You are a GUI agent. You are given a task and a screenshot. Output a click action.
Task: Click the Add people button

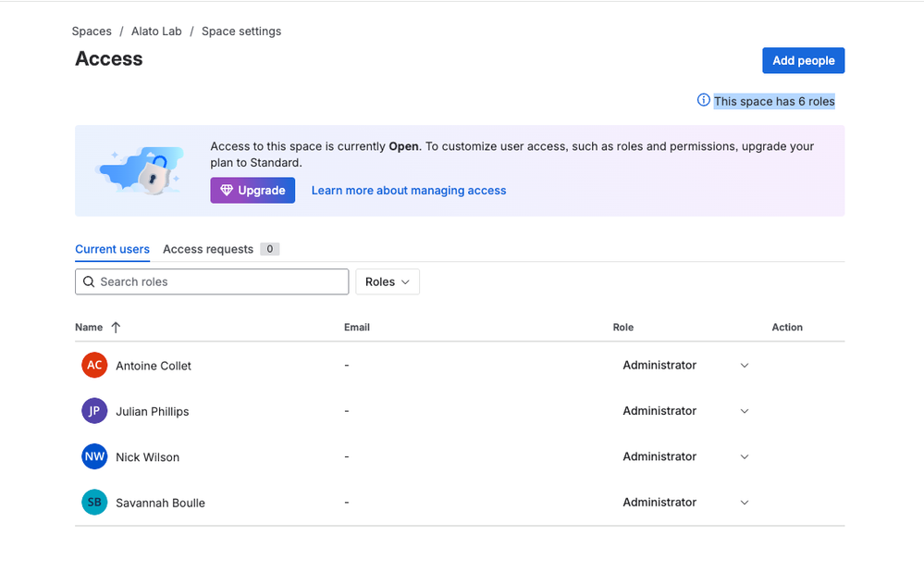pos(803,60)
